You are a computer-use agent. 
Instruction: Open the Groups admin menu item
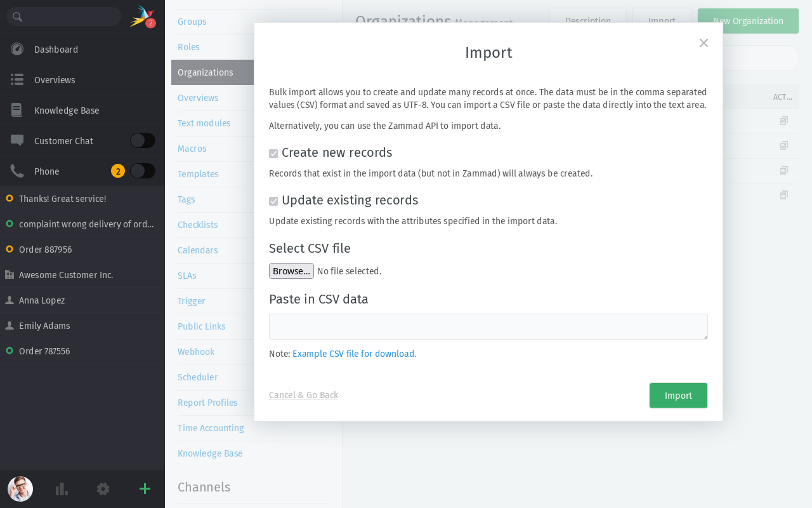point(192,22)
